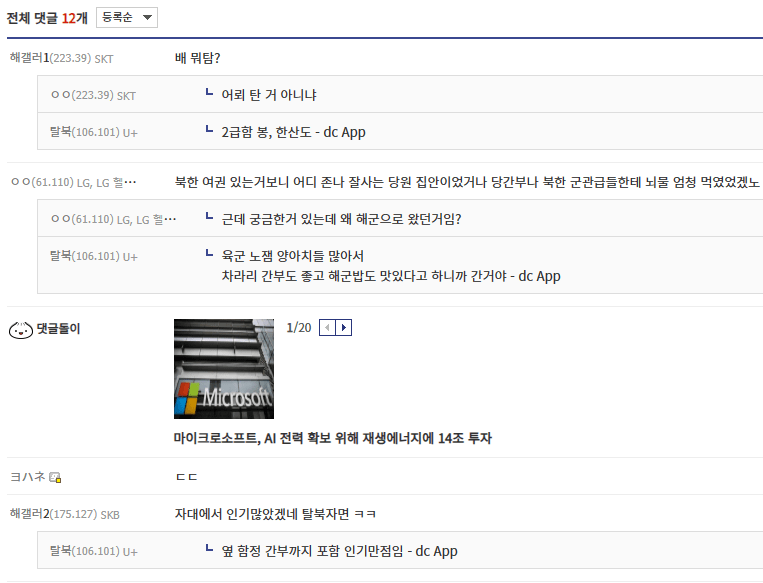Click reply arrow before '근데 궁금한거 있는데'

(x=209, y=217)
